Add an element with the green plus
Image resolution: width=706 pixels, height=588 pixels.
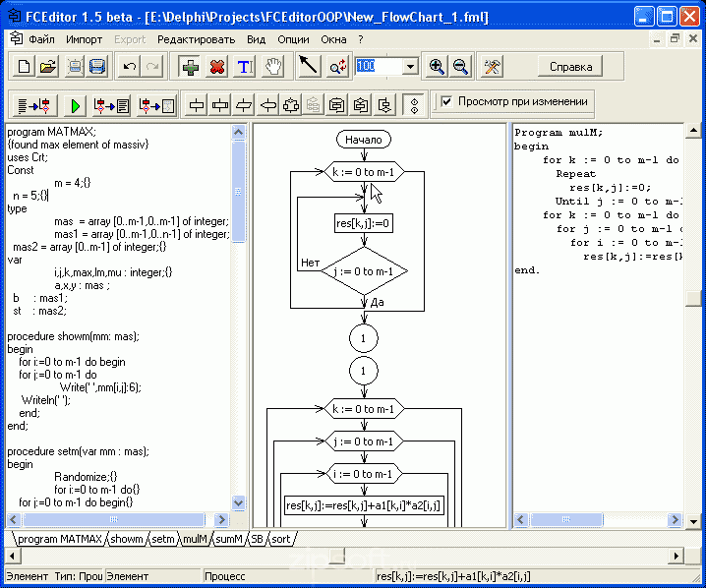point(190,67)
